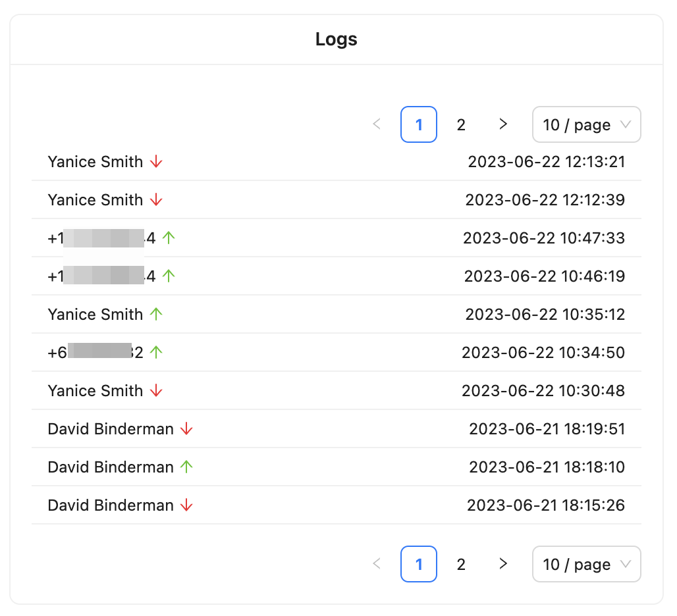677x616 pixels.
Task: Click the highlighted page 1 in the top pagination
Action: coord(419,124)
